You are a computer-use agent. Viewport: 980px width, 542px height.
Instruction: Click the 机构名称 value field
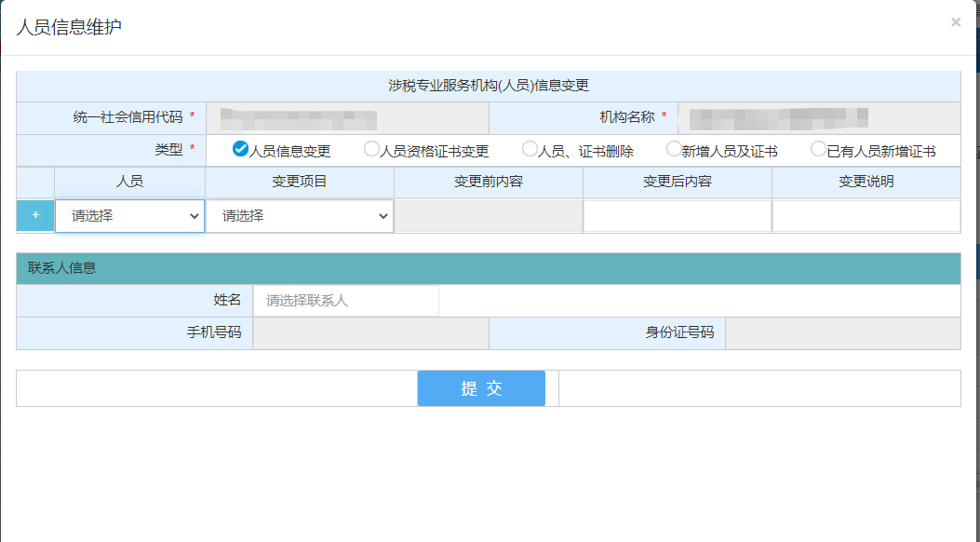coord(818,118)
